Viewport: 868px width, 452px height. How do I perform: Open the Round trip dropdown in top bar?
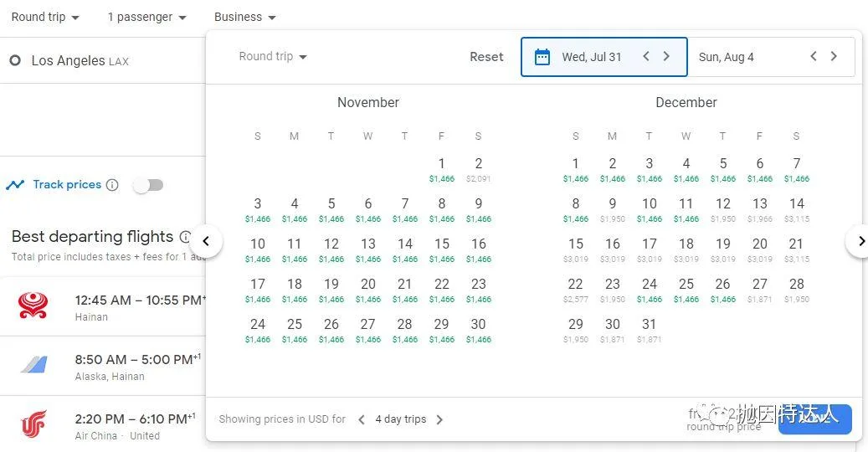tap(45, 17)
